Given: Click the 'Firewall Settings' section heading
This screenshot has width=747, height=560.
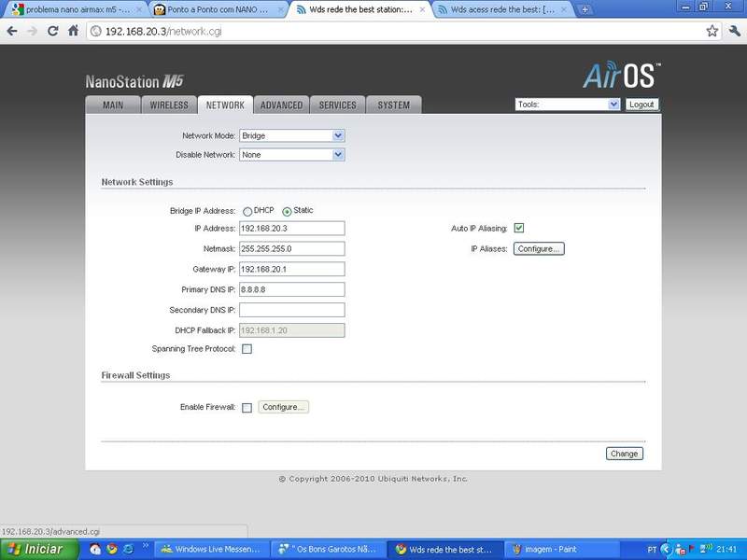Looking at the screenshot, I should [x=135, y=375].
